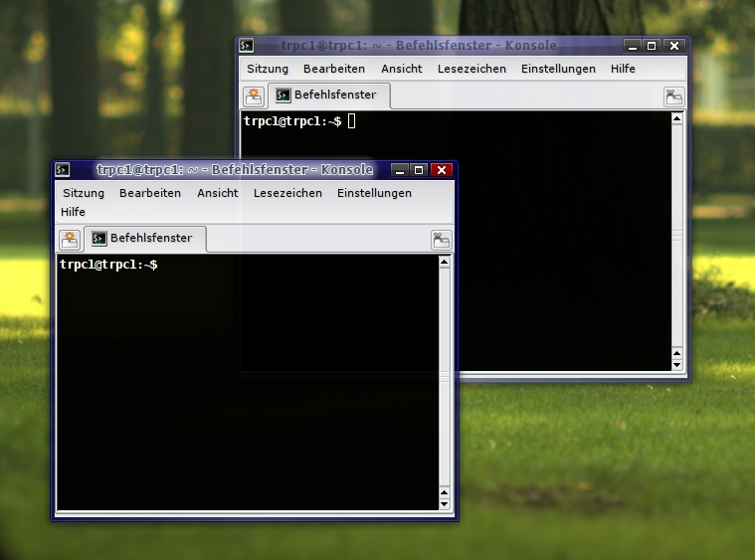The image size is (755, 560).
Task: Click close-tab icon in back Konsole tab bar
Action: [673, 96]
